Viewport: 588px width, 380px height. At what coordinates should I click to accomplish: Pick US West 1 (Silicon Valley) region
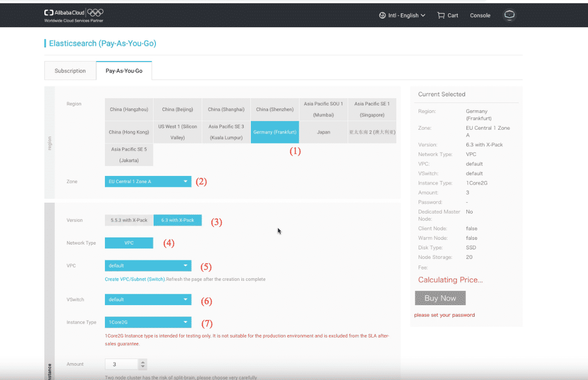[177, 132]
